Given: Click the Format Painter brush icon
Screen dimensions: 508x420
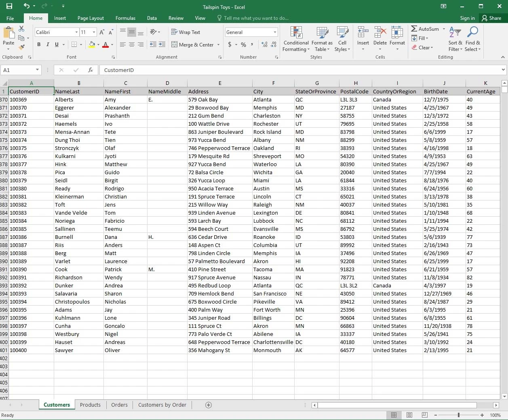Looking at the screenshot, I should tap(22, 47).
